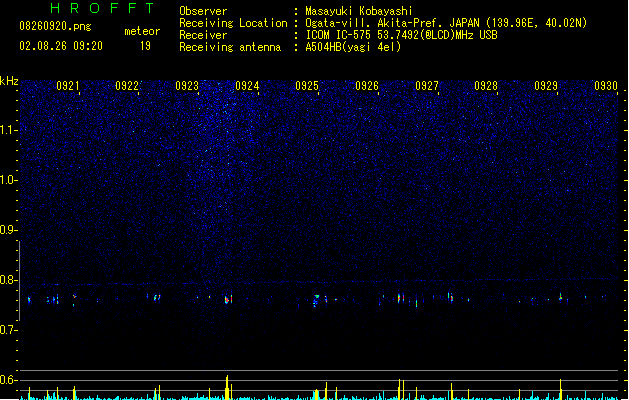Click the 0922 time marker
Viewport: 629px width, 400px height.
(x=127, y=86)
